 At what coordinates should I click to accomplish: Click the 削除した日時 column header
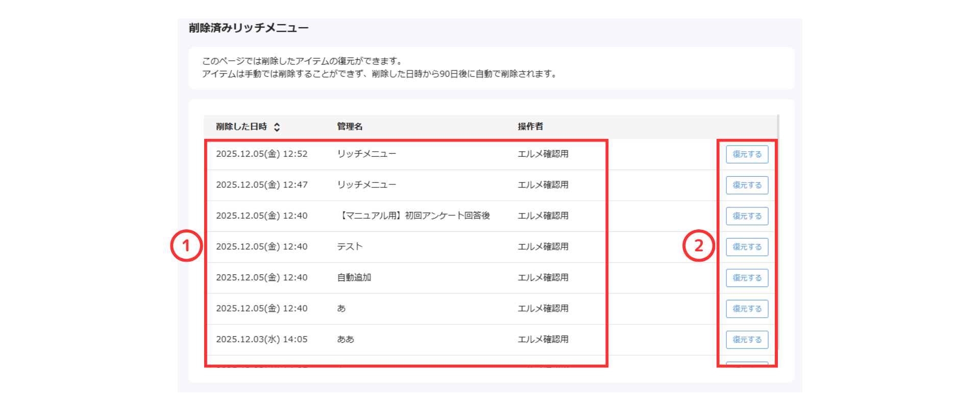(241, 127)
